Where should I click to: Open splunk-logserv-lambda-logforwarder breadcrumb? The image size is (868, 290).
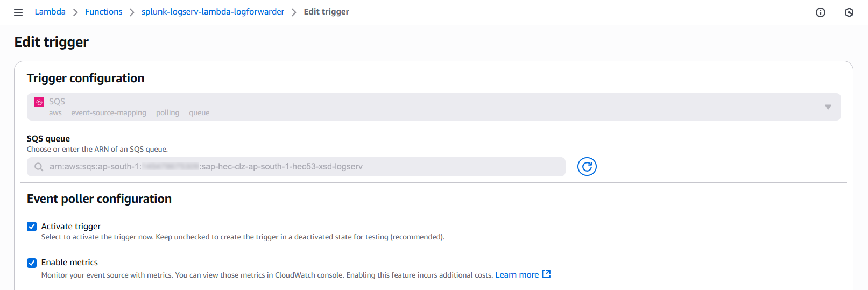[213, 12]
